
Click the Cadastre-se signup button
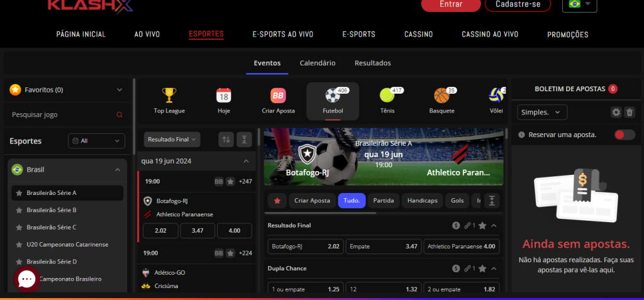click(518, 4)
